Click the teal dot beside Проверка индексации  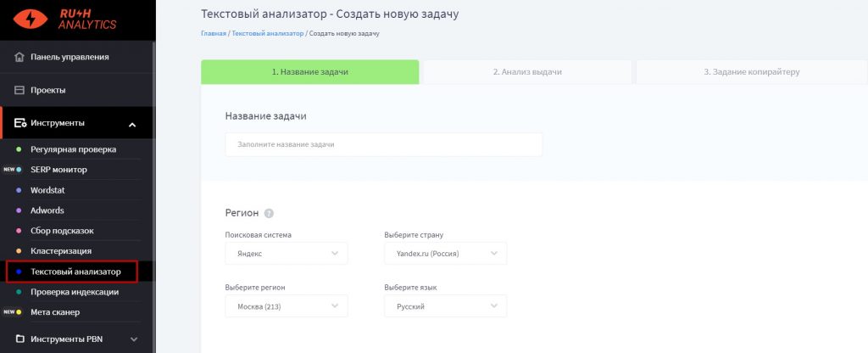[x=19, y=292]
